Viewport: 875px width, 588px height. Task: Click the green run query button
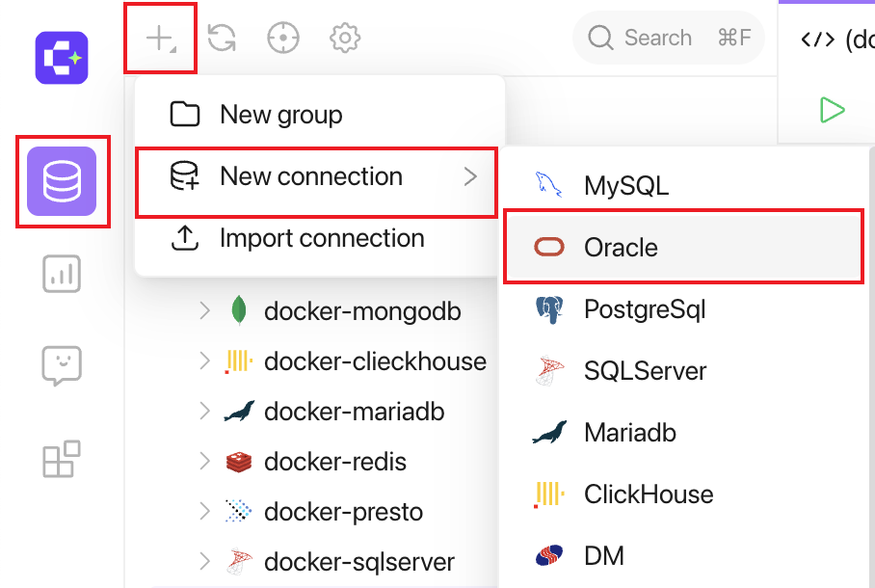pos(832,110)
